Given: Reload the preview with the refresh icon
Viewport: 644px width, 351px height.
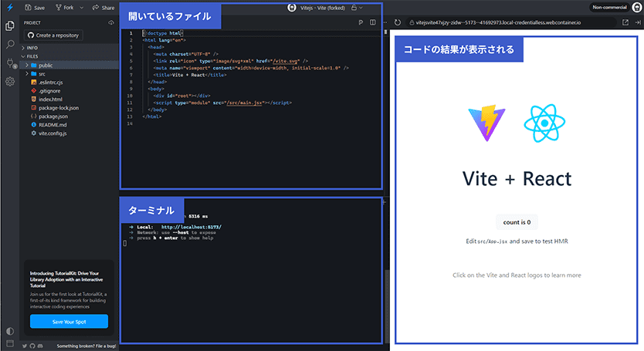Looking at the screenshot, I should [x=397, y=22].
